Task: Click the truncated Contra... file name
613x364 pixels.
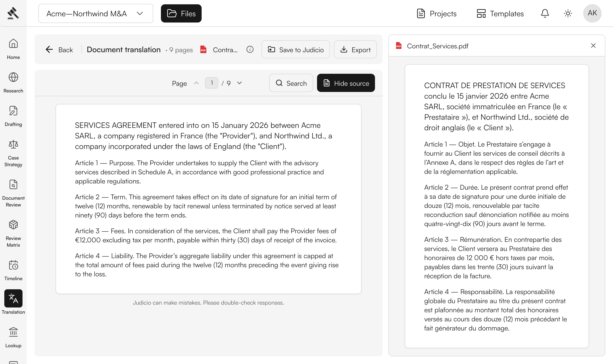Action: 225,50
